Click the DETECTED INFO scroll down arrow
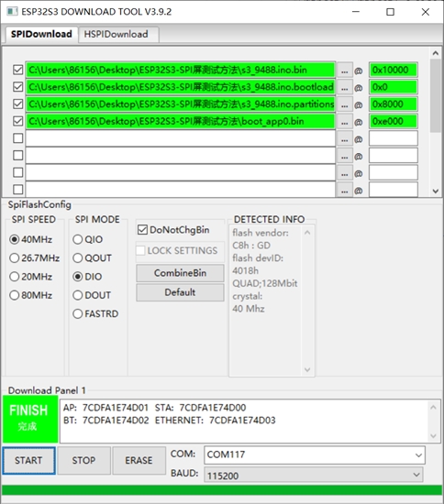Viewport: 444px width, 504px height. pos(307,369)
